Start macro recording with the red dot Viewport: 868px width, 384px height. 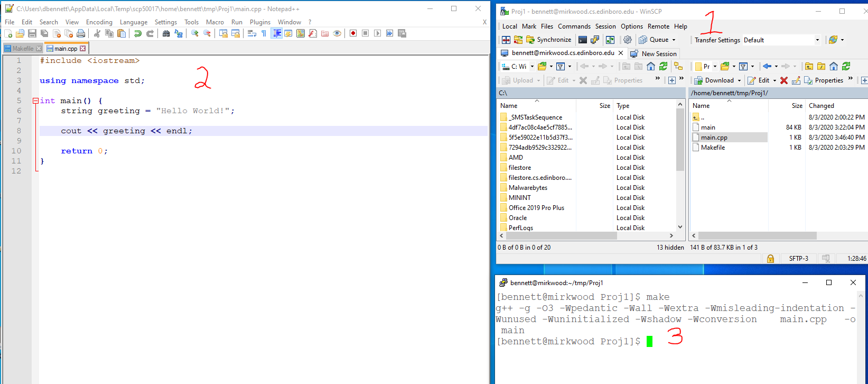(353, 33)
